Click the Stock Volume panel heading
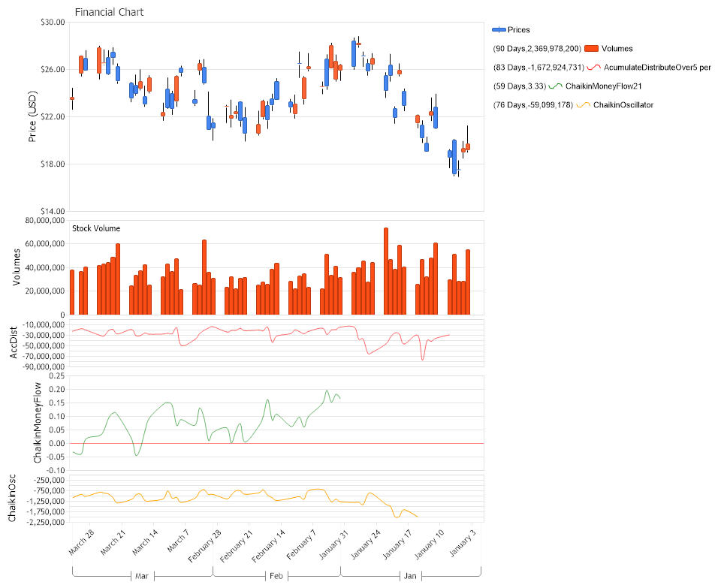The width and height of the screenshot is (718, 588). coord(96,228)
